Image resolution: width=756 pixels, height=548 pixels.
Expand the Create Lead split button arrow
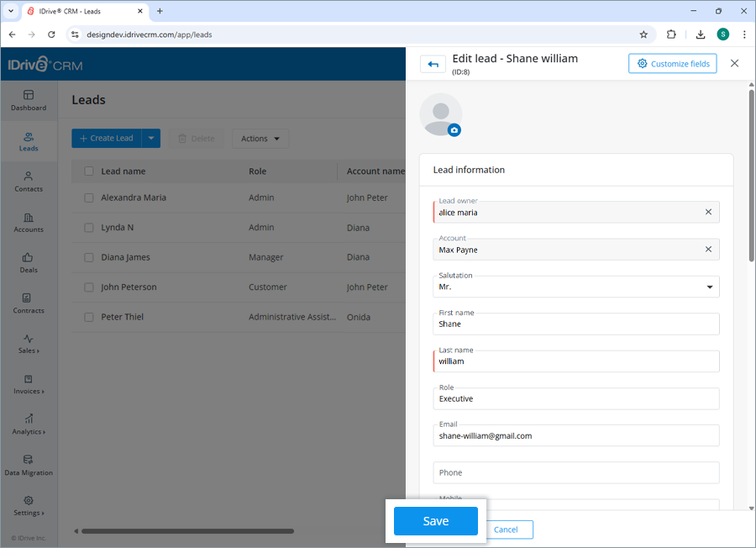click(150, 138)
